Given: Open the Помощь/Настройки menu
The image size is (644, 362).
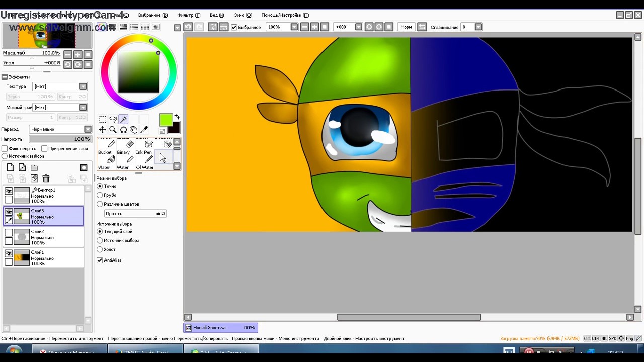Looking at the screenshot, I should coord(285,15).
